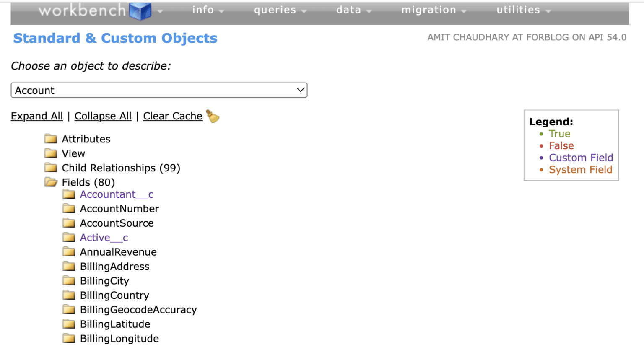Click the Clear Cache link
Screen dimensions: 644x347
pyautogui.click(x=172, y=116)
